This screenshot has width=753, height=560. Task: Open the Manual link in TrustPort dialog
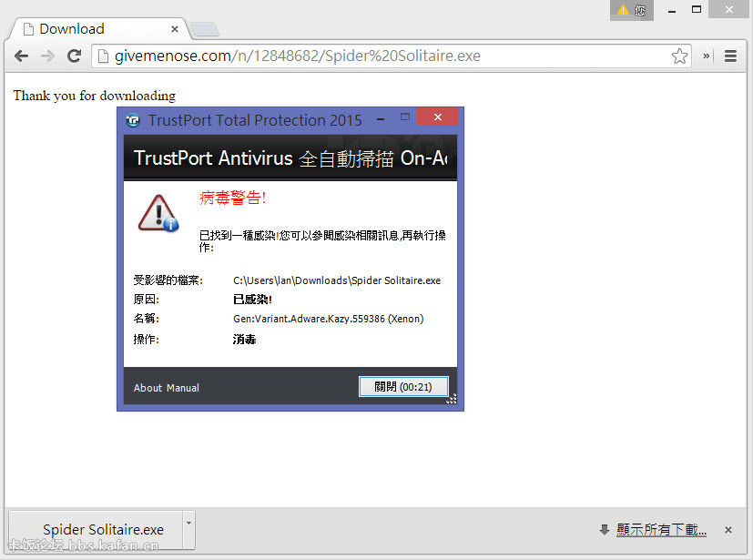[183, 388]
